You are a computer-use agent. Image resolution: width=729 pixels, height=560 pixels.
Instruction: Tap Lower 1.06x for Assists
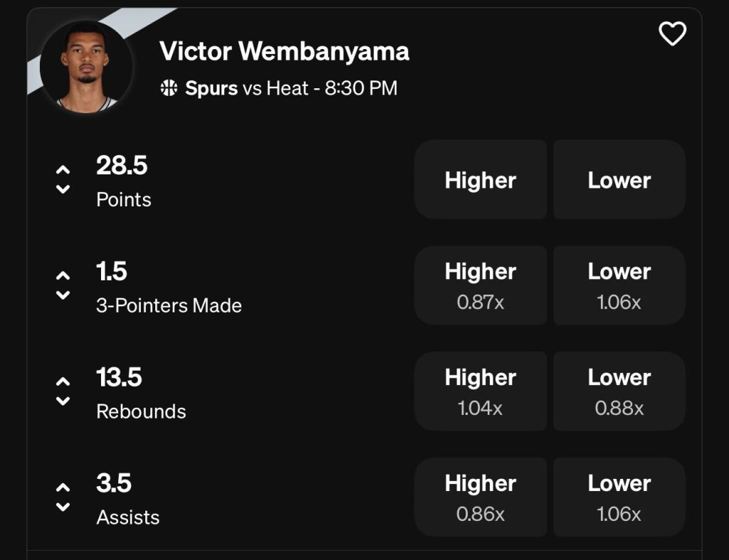point(619,497)
